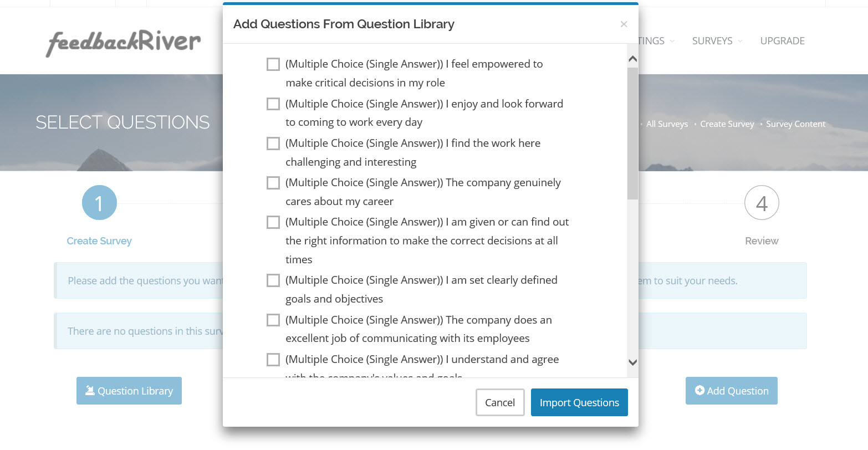Viewport: 868px width, 450px height.
Task: Select 'The company genuinely cares about my career'
Action: (x=273, y=183)
